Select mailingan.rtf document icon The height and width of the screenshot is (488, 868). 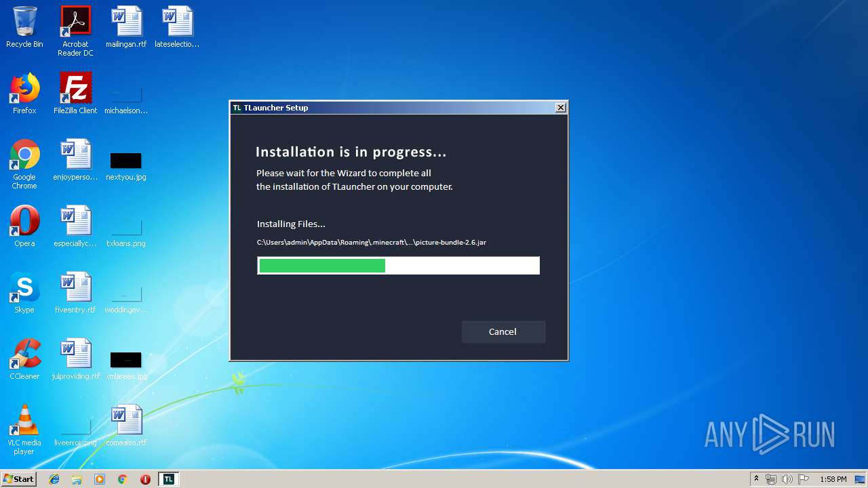126,28
